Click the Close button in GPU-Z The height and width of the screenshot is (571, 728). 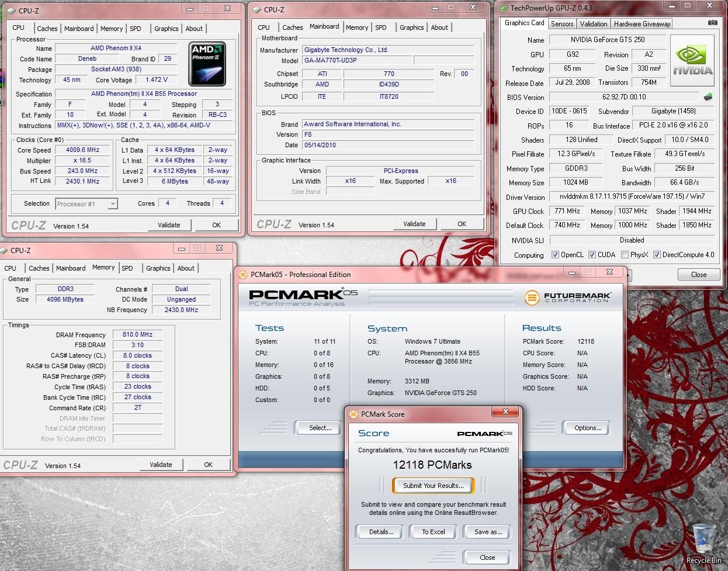pyautogui.click(x=699, y=275)
